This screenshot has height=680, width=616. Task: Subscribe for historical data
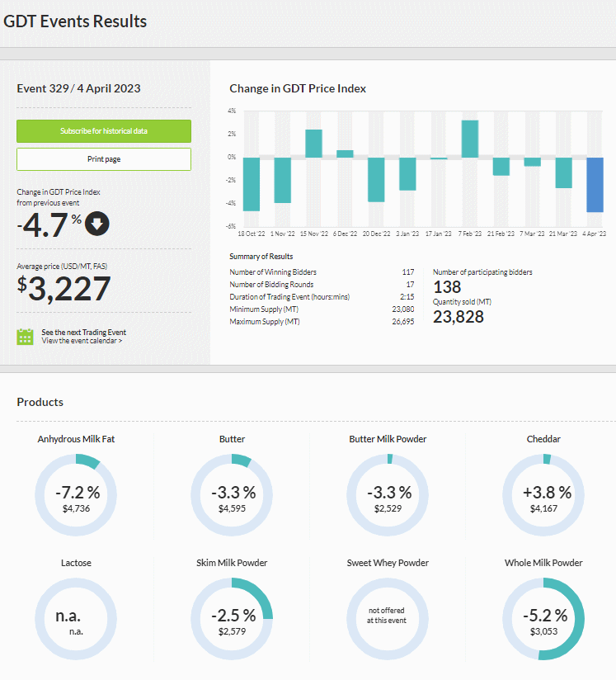pos(104,131)
